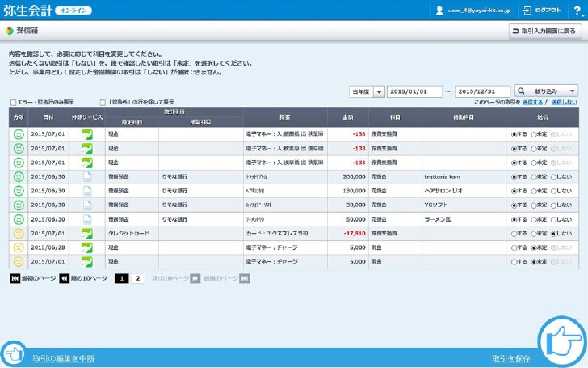The width and height of the screenshot is (588, 368).
Task: Click yellow face in エクスプレス予約 row
Action: point(19,233)
